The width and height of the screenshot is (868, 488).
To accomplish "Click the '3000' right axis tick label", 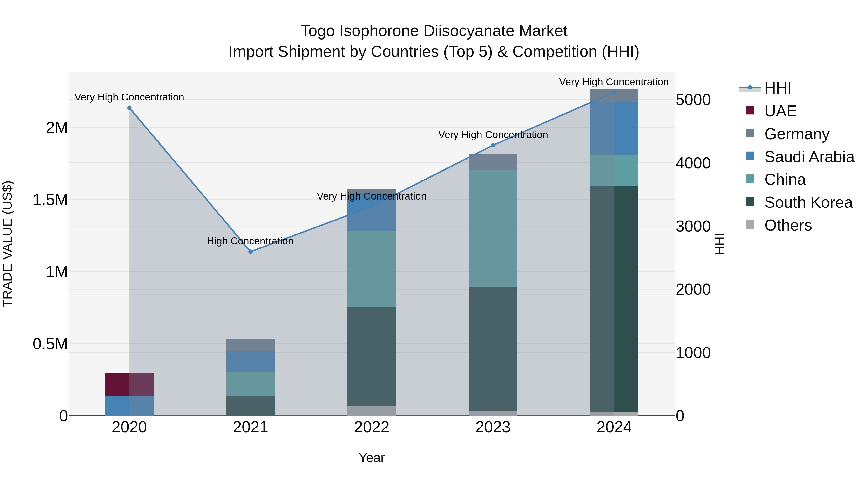I will tap(693, 226).
